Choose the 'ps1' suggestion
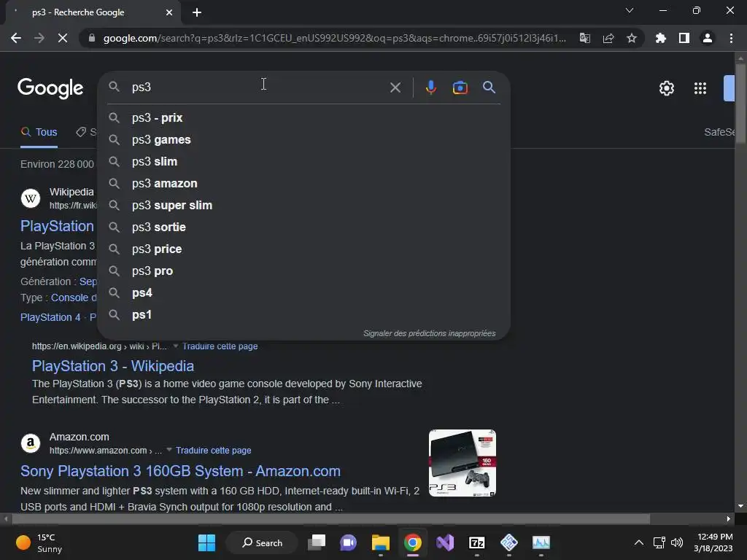The image size is (747, 560). tap(303, 315)
